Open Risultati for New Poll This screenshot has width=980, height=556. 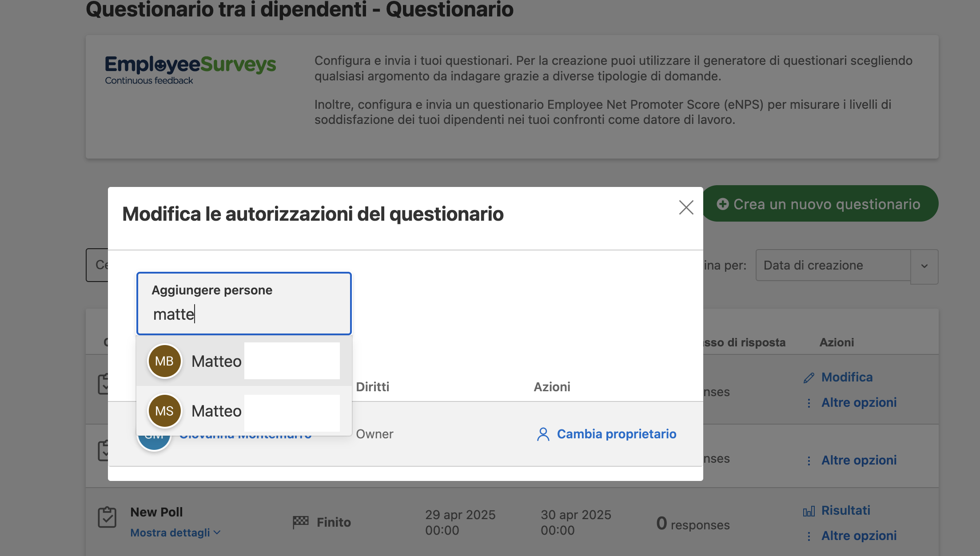tap(845, 510)
